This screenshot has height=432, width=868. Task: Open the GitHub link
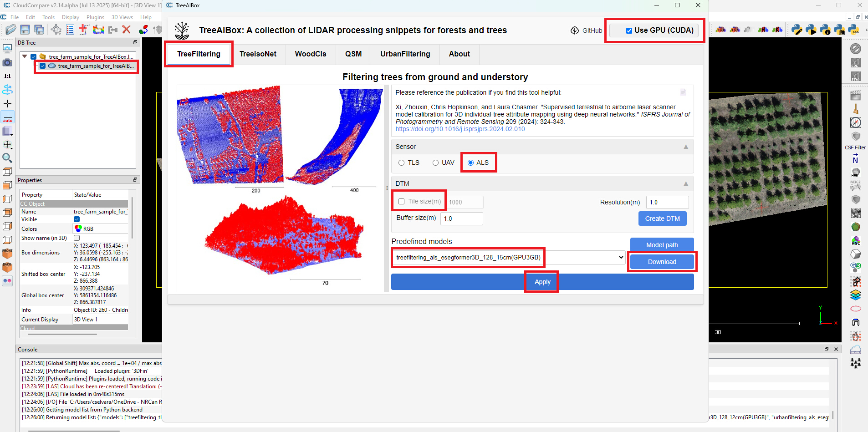[587, 30]
